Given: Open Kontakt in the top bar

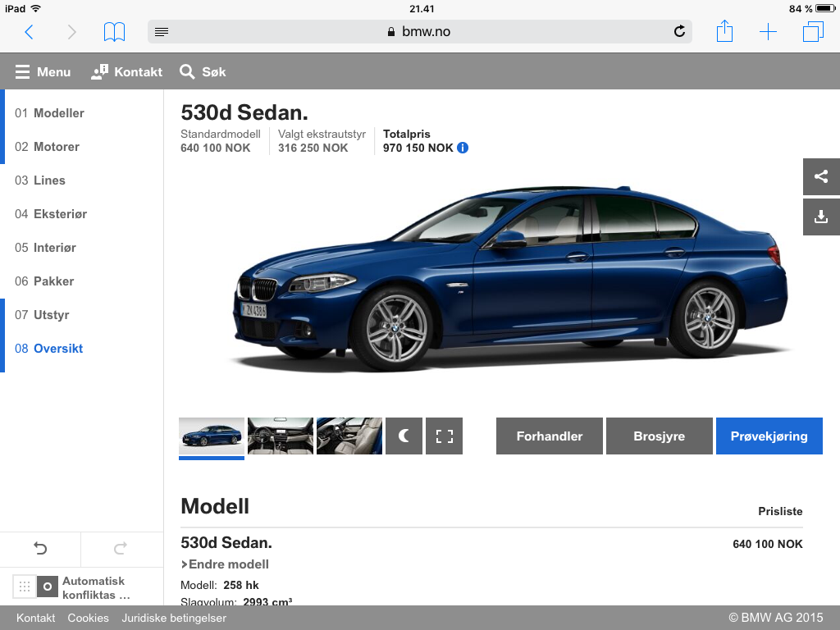Looking at the screenshot, I should tap(126, 72).
